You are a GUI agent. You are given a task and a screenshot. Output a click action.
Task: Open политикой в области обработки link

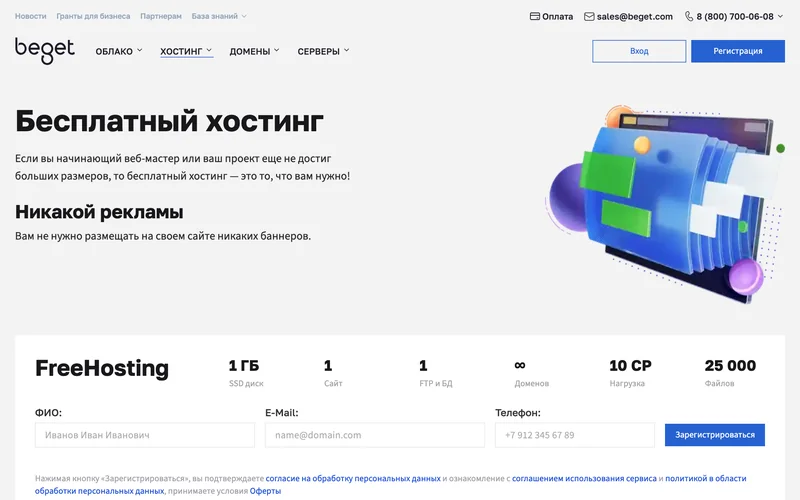(706, 479)
